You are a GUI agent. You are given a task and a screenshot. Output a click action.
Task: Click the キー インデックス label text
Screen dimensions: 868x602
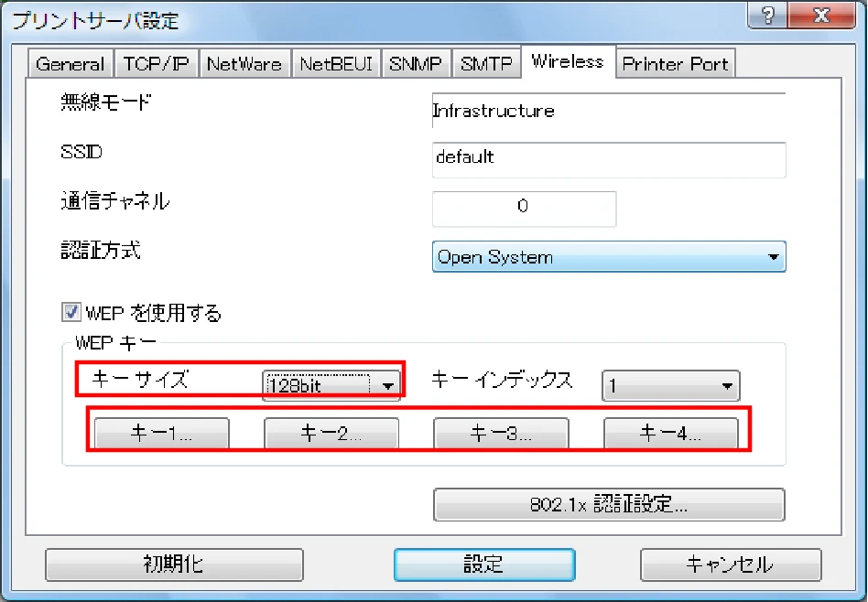pyautogui.click(x=502, y=380)
